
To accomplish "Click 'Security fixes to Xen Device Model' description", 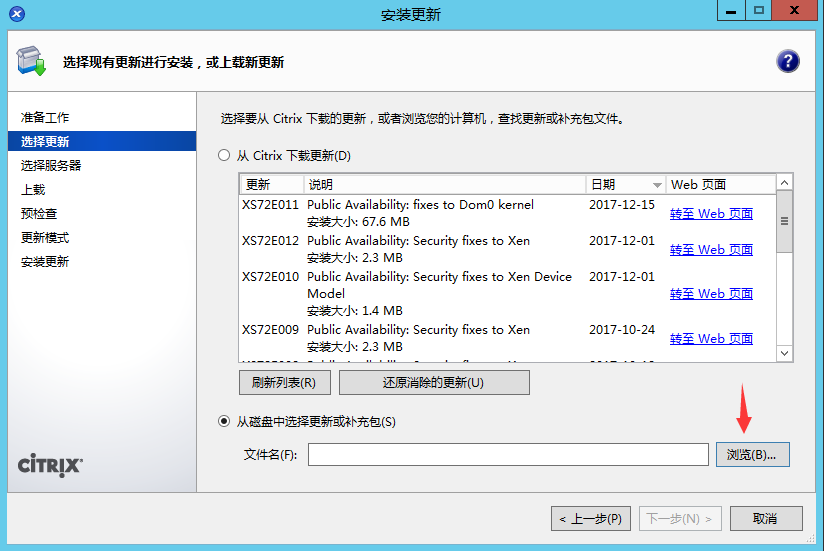I will click(x=439, y=285).
